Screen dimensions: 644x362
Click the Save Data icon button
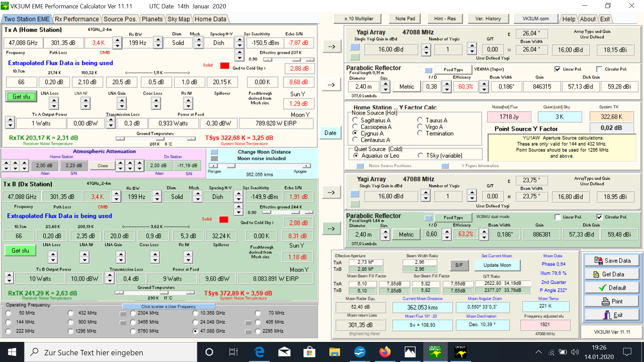(612, 260)
